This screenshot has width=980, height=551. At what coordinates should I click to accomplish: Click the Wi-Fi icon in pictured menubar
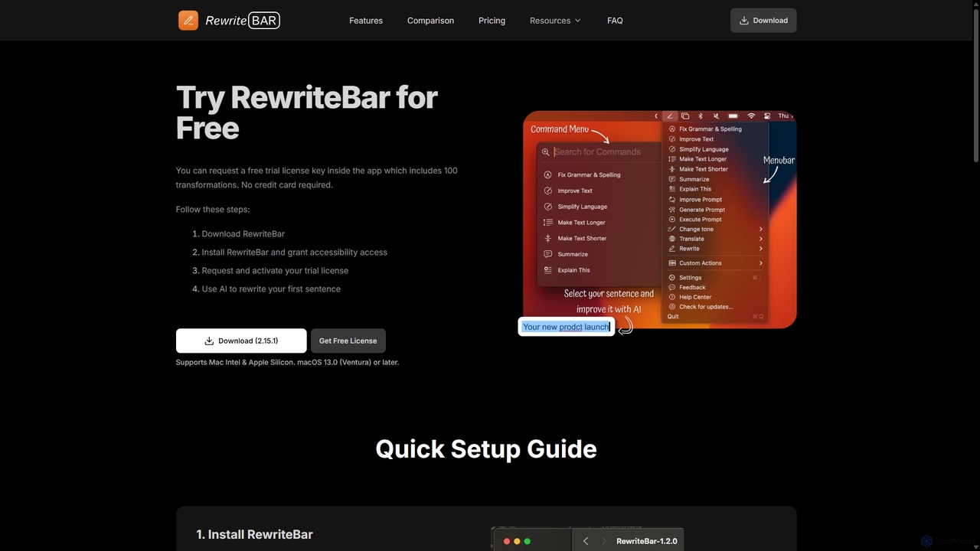pyautogui.click(x=751, y=116)
